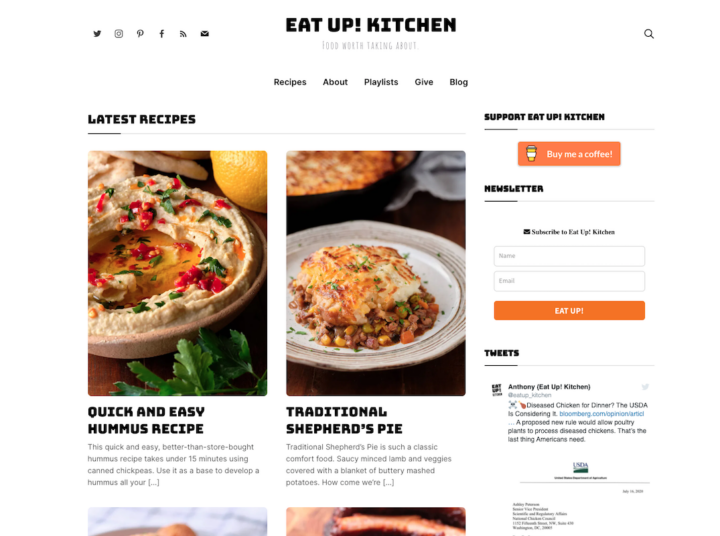The width and height of the screenshot is (720, 536).
Task: Go to the About page
Action: (x=335, y=82)
